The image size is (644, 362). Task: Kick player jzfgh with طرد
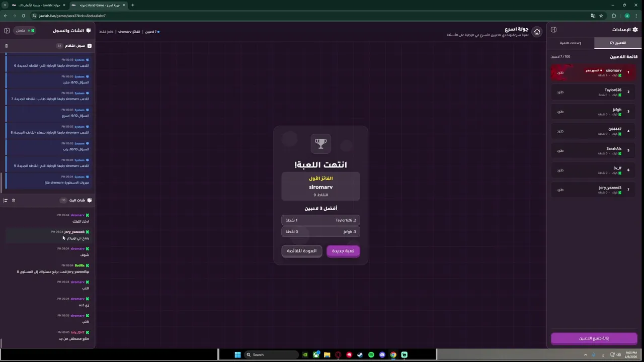(x=560, y=112)
